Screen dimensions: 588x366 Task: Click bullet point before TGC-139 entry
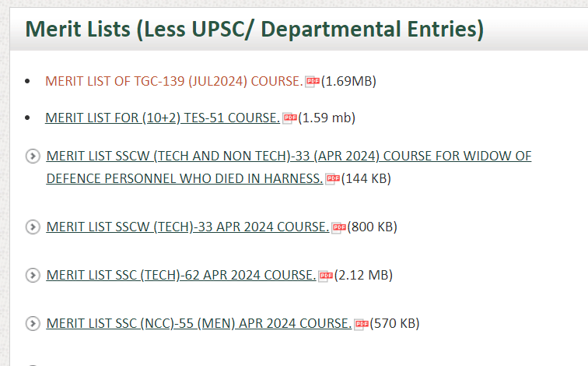(27, 81)
